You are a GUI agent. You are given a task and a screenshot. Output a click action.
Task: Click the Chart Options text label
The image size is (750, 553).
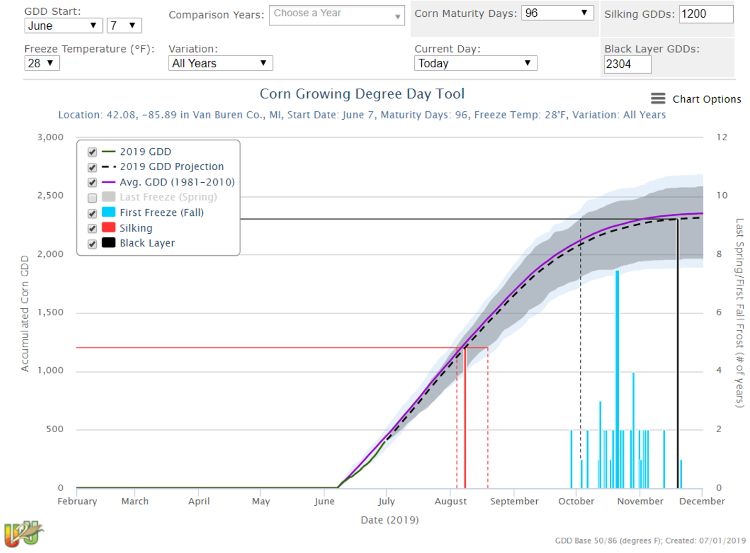[x=706, y=99]
